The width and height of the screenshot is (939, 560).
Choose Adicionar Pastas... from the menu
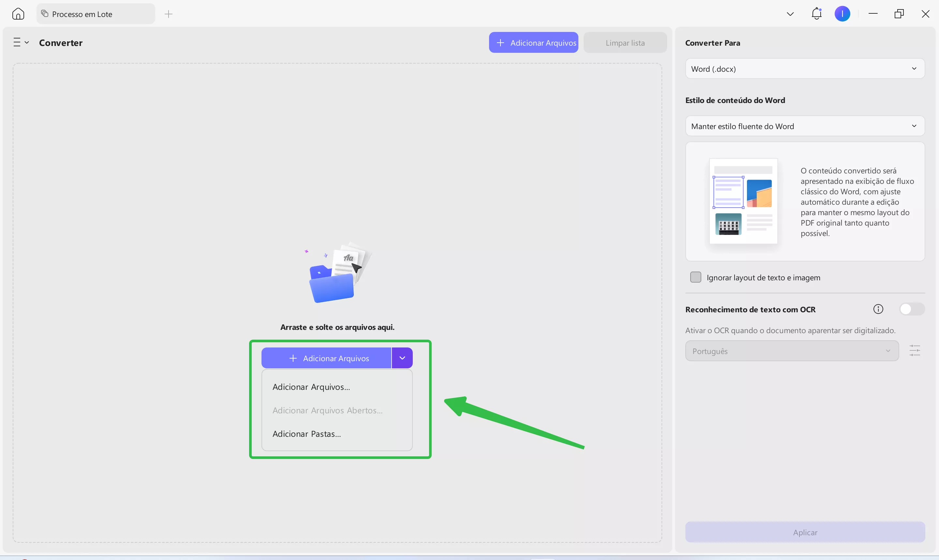tap(306, 434)
